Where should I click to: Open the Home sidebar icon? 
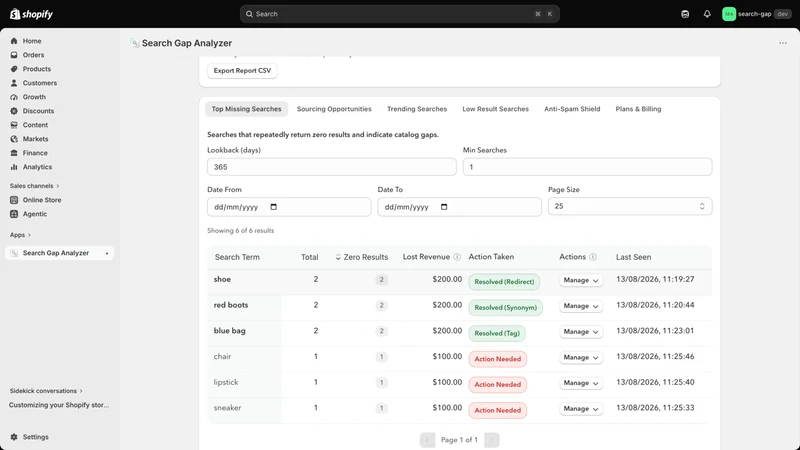click(14, 41)
